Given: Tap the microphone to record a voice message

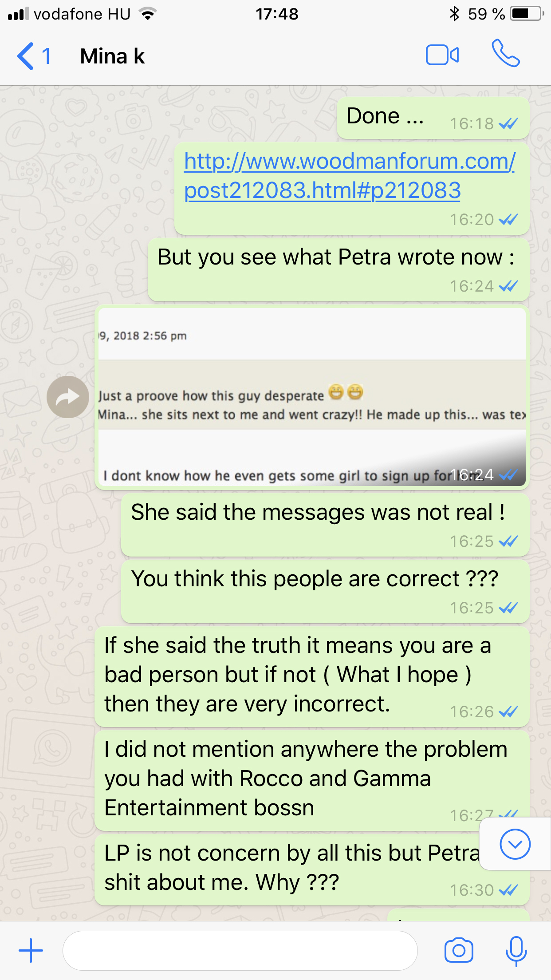Looking at the screenshot, I should click(516, 951).
